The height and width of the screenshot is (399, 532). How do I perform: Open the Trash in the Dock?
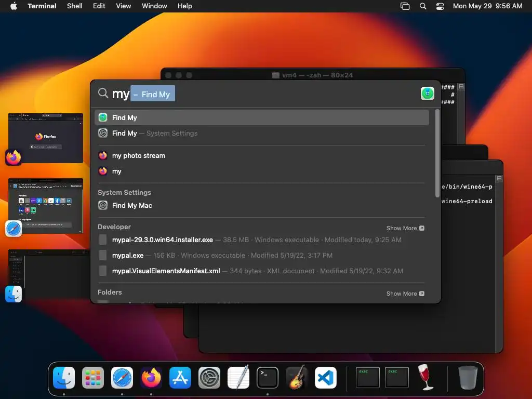tap(468, 378)
